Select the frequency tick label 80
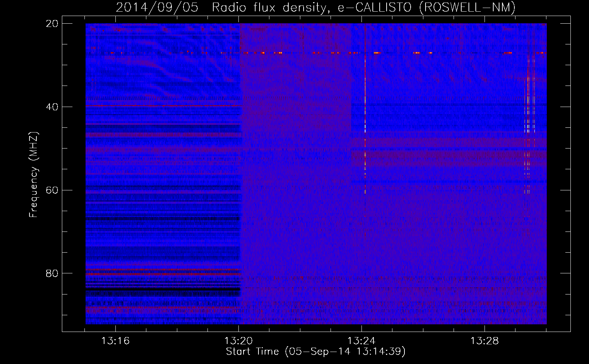The height and width of the screenshot is (364, 589). tap(52, 273)
